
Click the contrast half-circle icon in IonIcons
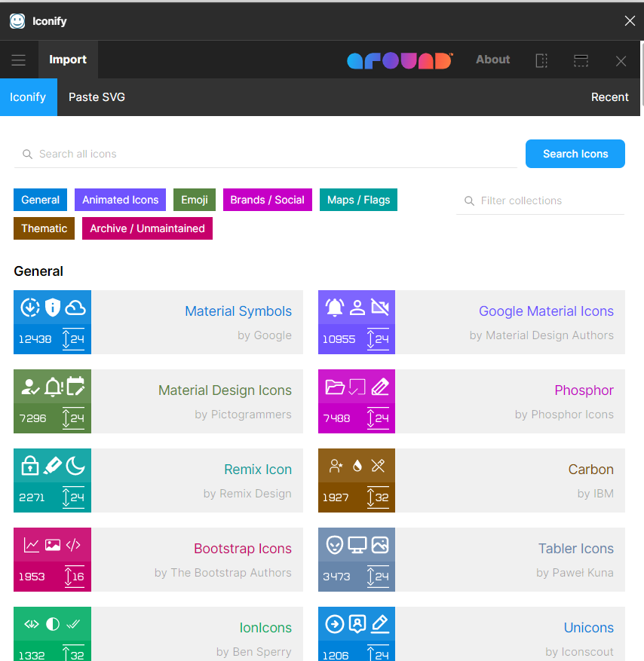pos(53,624)
